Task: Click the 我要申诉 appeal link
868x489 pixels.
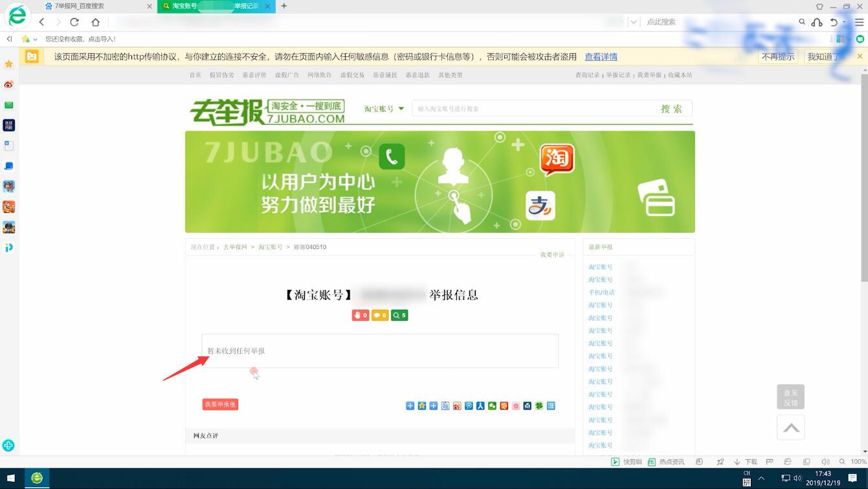Action: tap(552, 255)
